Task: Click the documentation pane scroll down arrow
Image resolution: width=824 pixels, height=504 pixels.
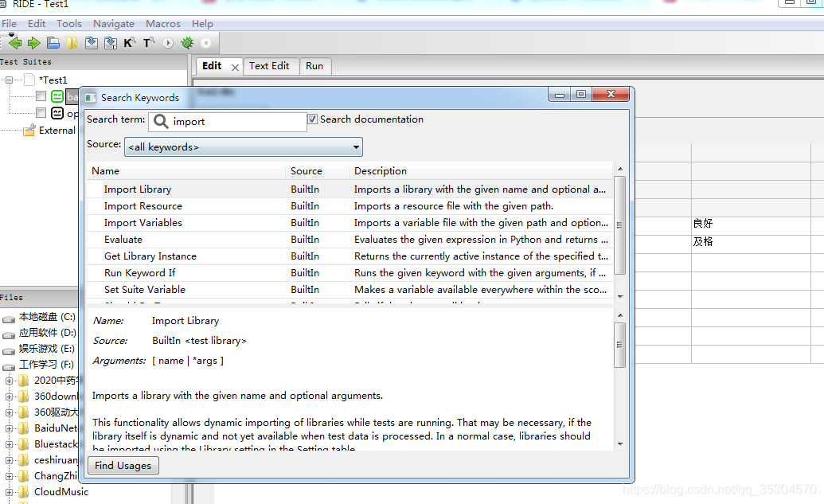Action: click(620, 444)
